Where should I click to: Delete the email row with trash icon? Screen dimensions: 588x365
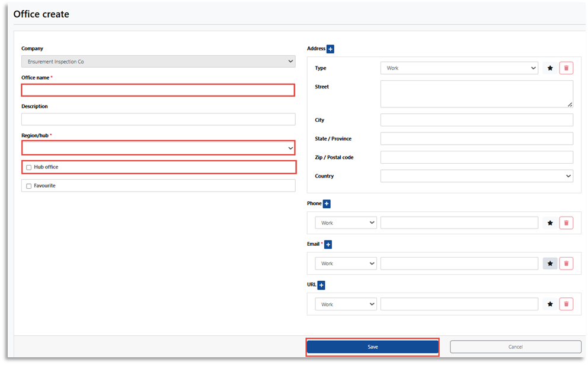pos(566,264)
